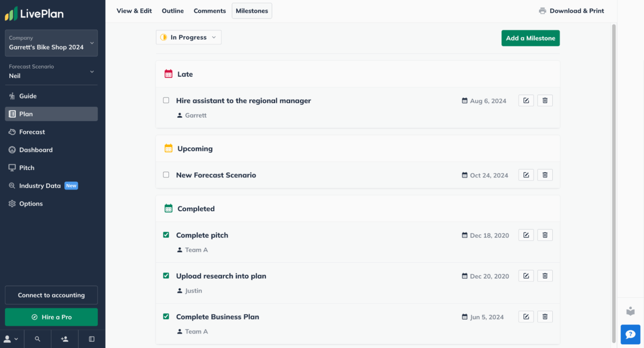Check the New Forecast Scenario checkbox

pos(166,175)
